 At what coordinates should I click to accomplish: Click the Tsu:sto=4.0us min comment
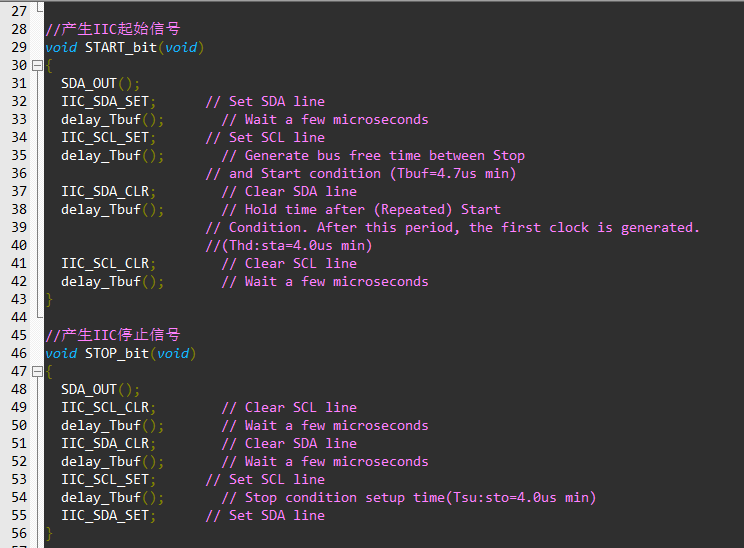(521, 498)
